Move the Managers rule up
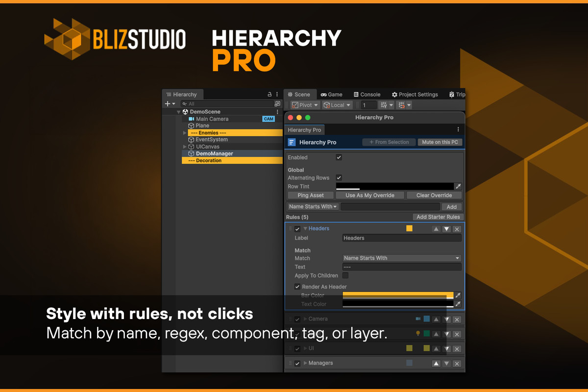 coord(436,364)
